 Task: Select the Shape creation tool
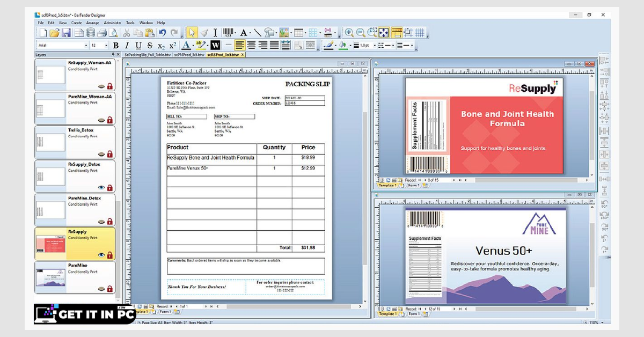(x=269, y=33)
